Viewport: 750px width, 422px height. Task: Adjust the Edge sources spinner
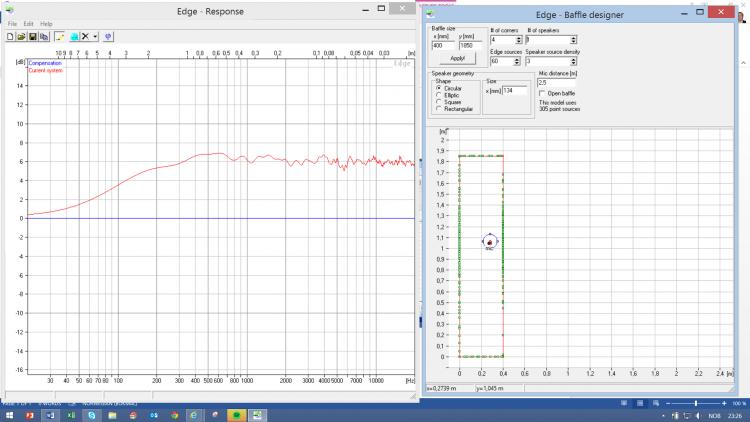point(516,62)
